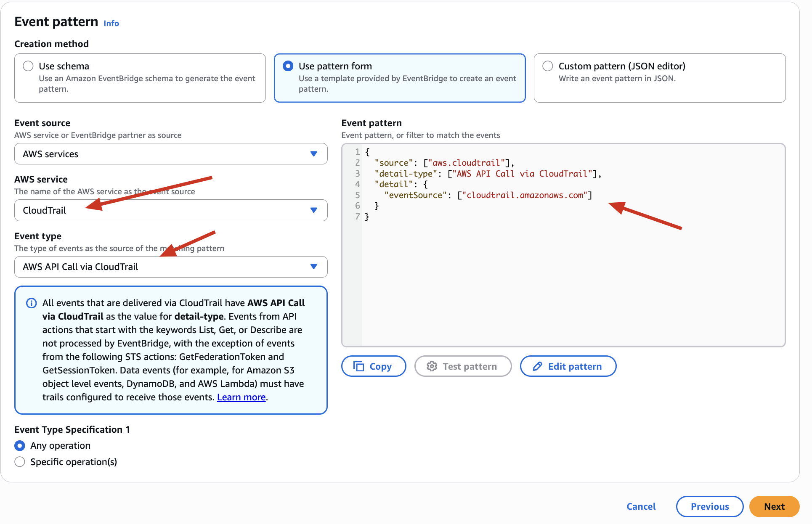Click inside the event pattern code editor
Image resolution: width=812 pixels, height=524 pixels.
click(563, 245)
